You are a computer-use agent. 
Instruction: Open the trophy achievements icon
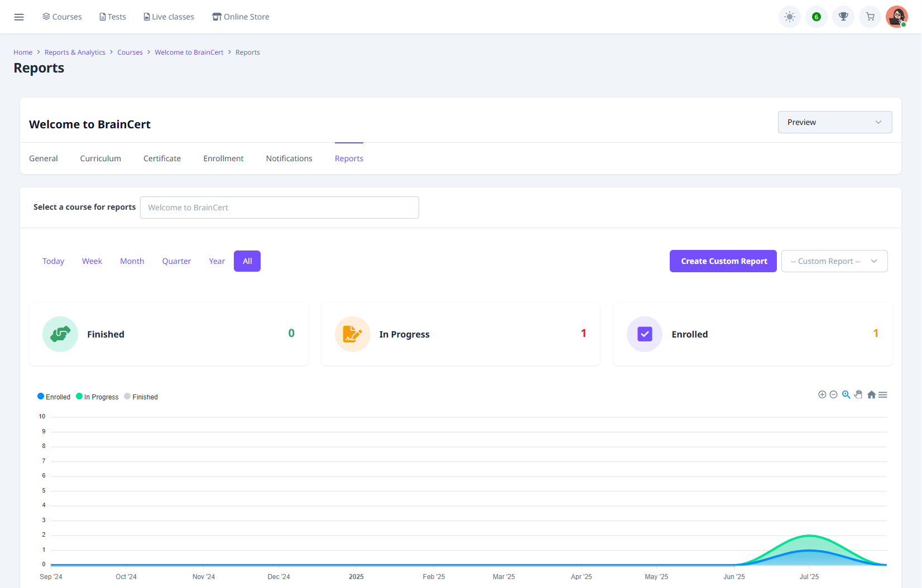(843, 17)
